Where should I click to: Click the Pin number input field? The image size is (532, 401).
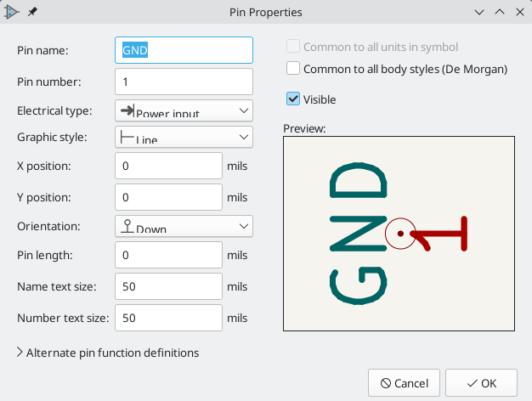coord(184,82)
